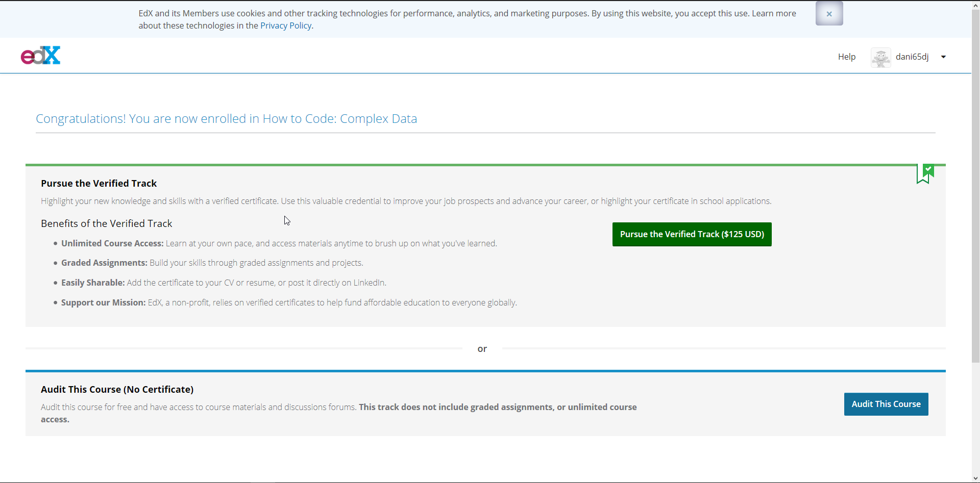This screenshot has width=980, height=483.
Task: Click the Help navigation item
Action: tap(846, 57)
